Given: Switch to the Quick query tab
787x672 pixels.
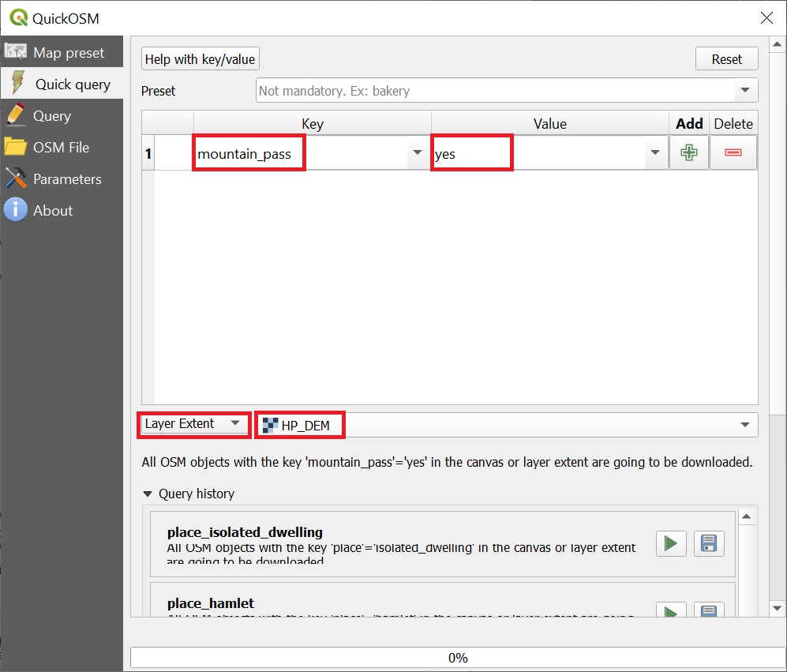Looking at the screenshot, I should [x=62, y=84].
